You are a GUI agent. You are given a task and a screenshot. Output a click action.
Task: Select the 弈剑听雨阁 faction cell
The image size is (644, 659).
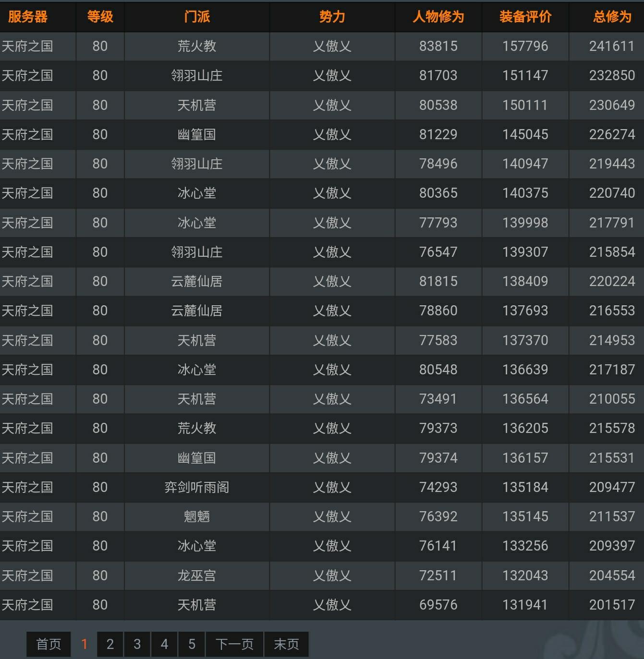coord(197,487)
